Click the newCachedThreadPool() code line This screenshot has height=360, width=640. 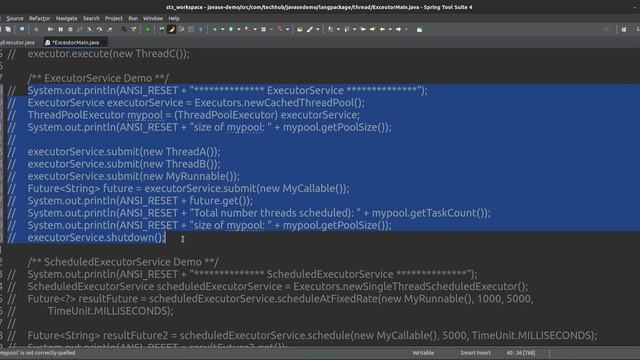click(196, 102)
